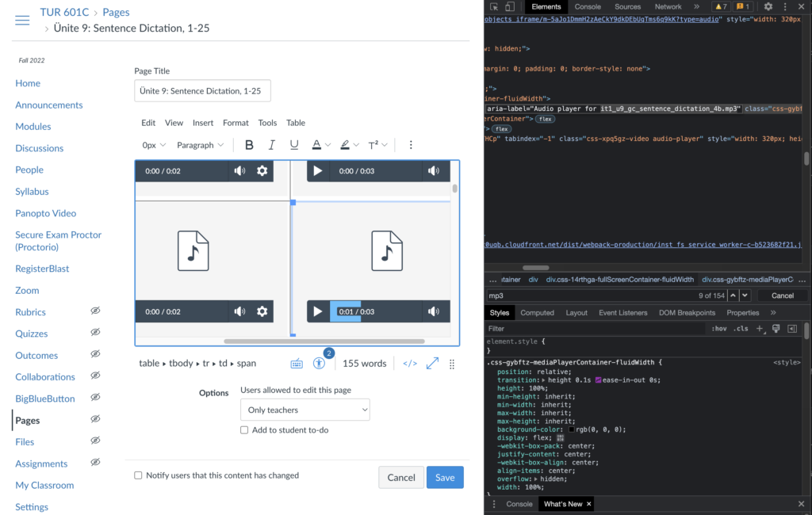Check Notify users that content has changed

138,475
